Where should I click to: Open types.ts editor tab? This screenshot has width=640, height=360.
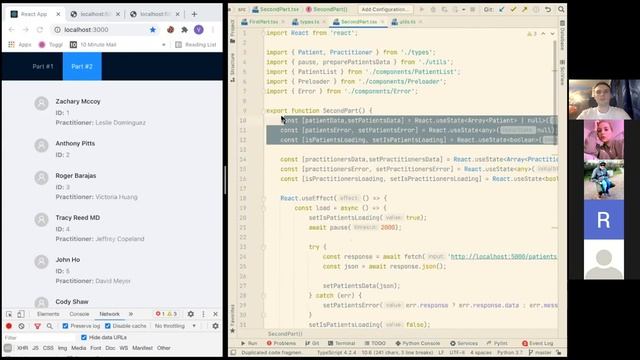309,22
